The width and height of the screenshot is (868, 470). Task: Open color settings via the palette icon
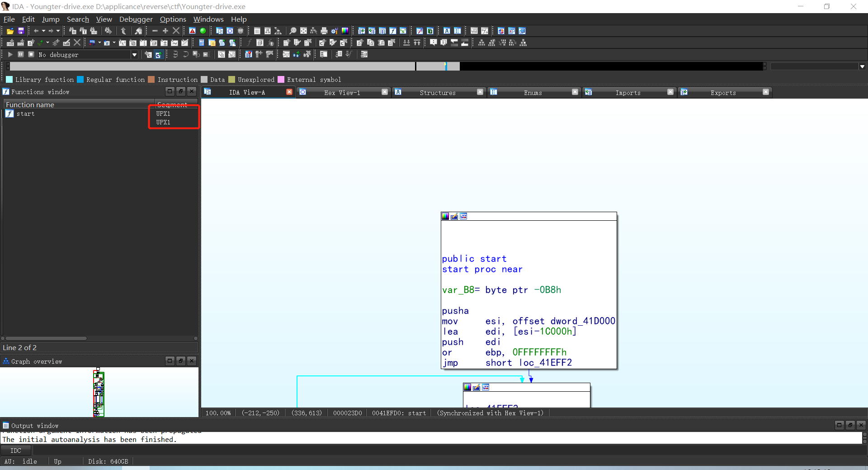tap(344, 31)
